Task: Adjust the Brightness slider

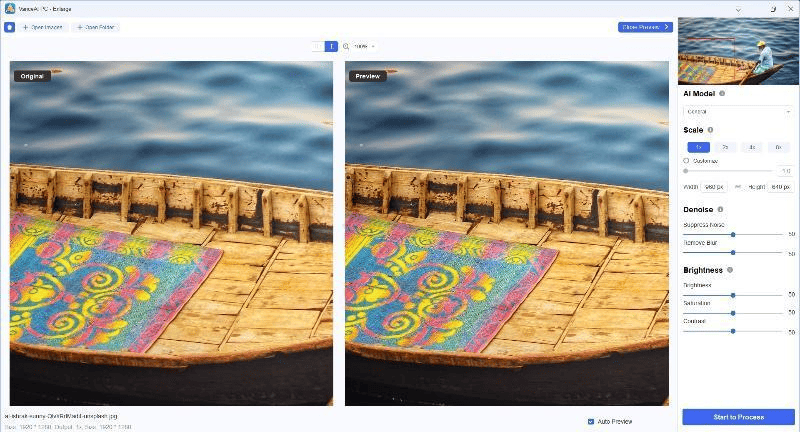Action: click(x=733, y=295)
